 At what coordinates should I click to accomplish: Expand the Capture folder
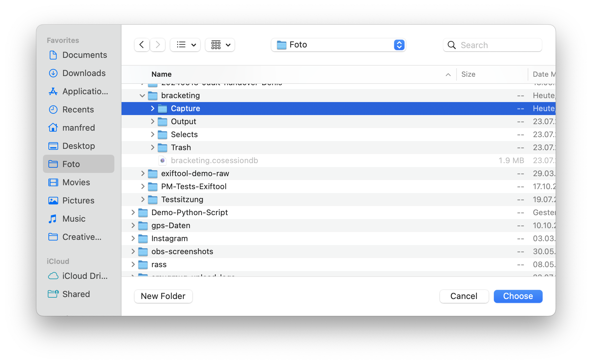pos(152,109)
